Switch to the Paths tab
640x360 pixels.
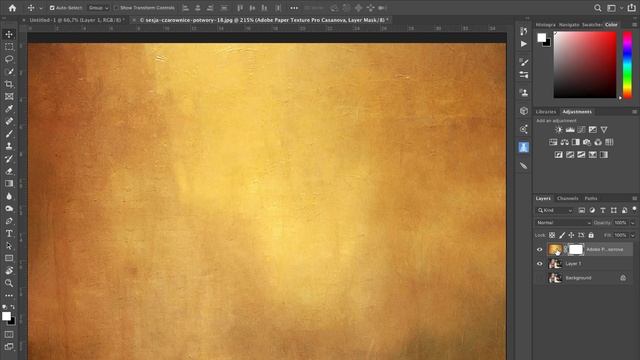point(591,198)
